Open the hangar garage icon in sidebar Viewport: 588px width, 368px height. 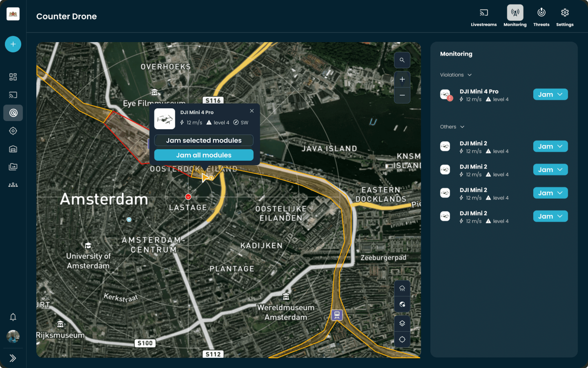click(x=13, y=149)
